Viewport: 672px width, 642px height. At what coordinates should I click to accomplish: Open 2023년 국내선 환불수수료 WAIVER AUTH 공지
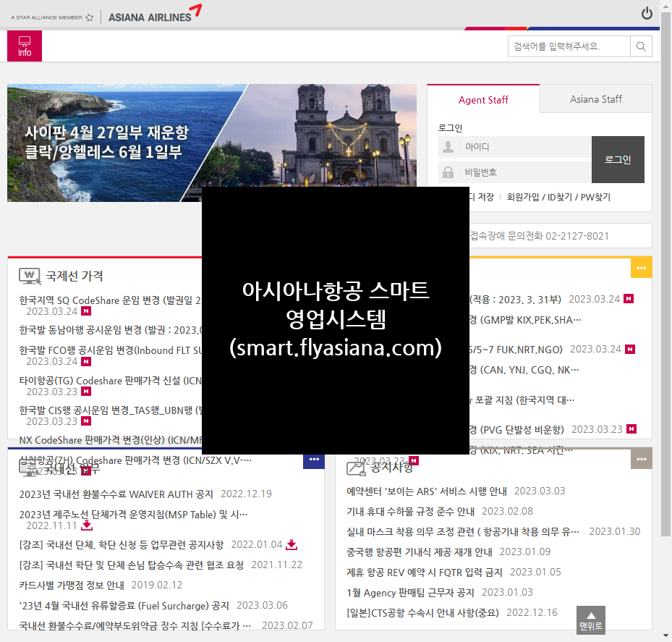(x=116, y=494)
